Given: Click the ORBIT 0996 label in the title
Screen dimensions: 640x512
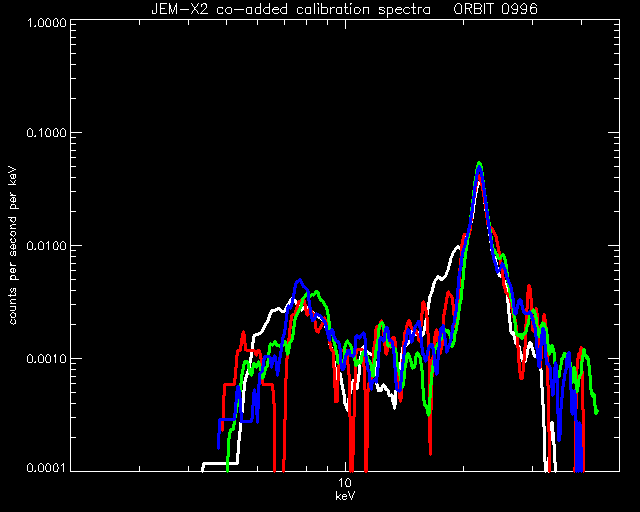Looking at the screenshot, I should tap(496, 9).
